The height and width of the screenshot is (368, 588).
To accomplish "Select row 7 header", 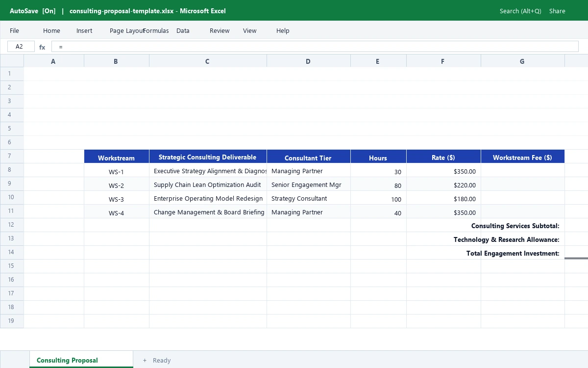I will pos(12,156).
